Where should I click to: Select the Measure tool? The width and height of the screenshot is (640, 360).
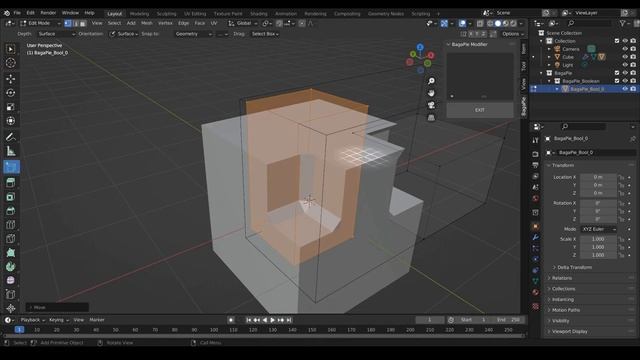click(x=11, y=151)
